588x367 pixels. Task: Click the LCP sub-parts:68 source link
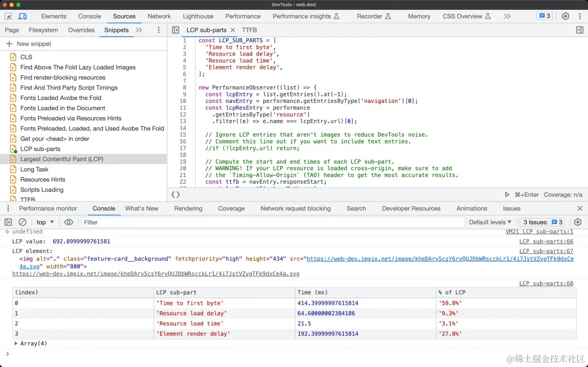(x=546, y=284)
